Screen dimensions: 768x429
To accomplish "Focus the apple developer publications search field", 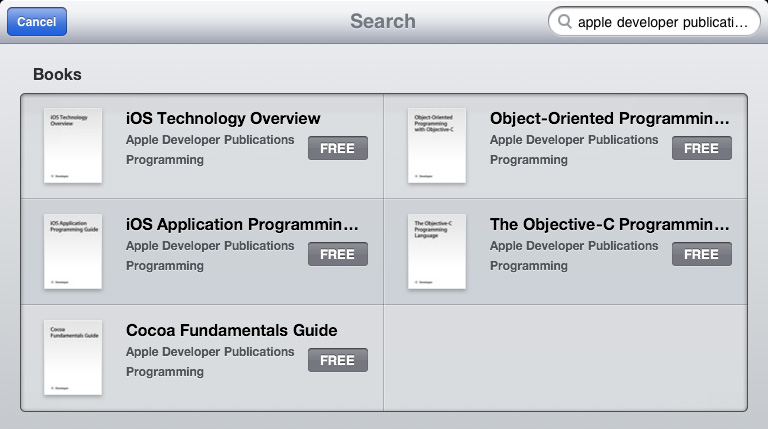I will point(654,22).
